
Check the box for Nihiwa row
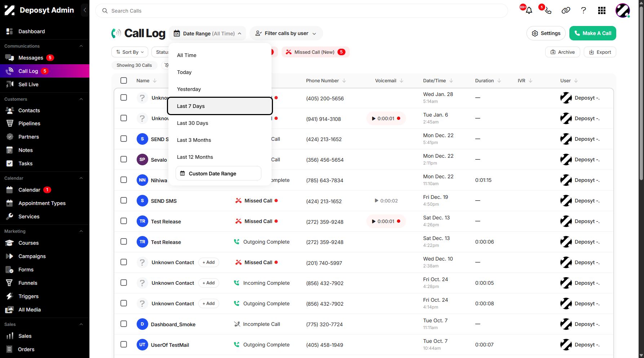pyautogui.click(x=124, y=180)
